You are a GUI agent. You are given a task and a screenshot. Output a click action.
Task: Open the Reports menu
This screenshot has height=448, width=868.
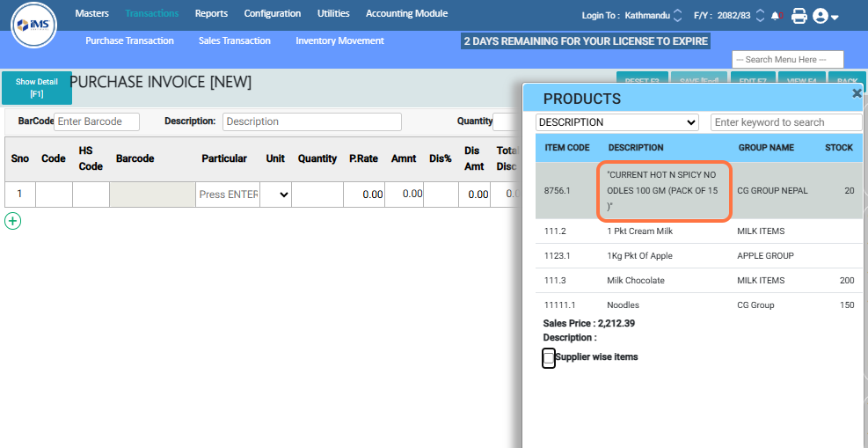pos(211,13)
